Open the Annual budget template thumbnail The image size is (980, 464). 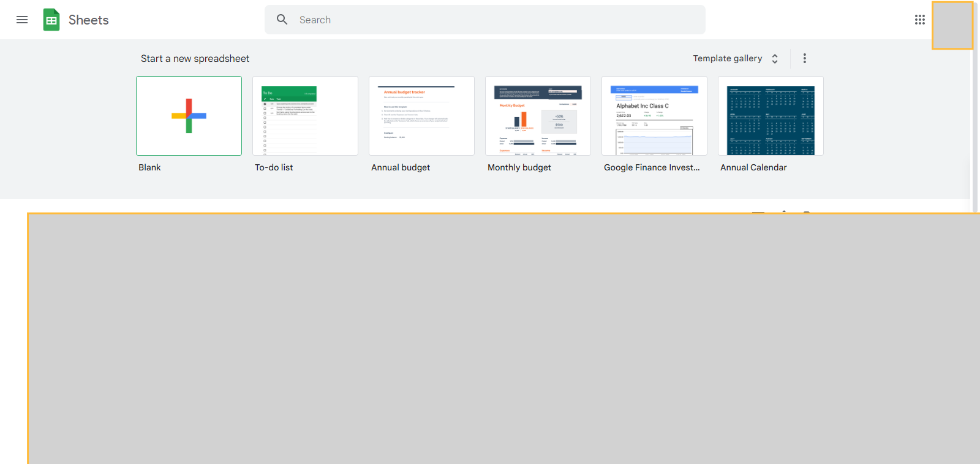tap(421, 116)
